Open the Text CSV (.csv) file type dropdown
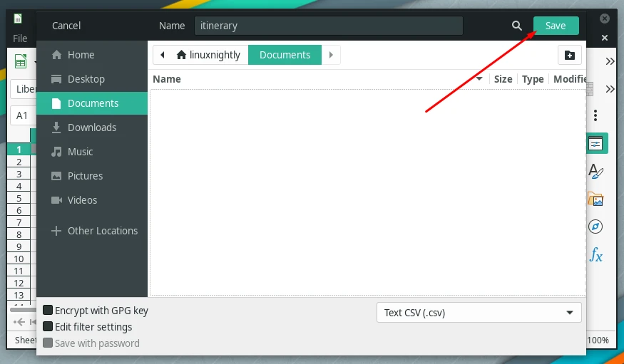 (479, 313)
